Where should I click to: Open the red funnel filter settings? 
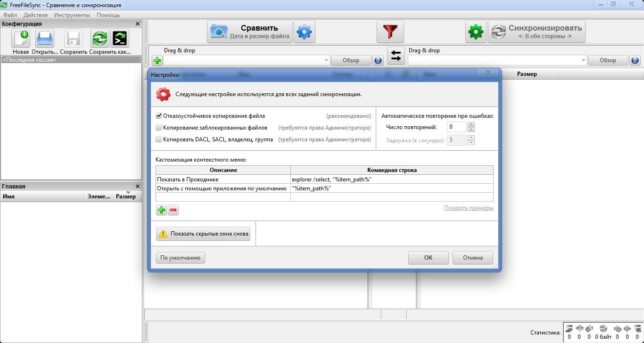click(390, 32)
